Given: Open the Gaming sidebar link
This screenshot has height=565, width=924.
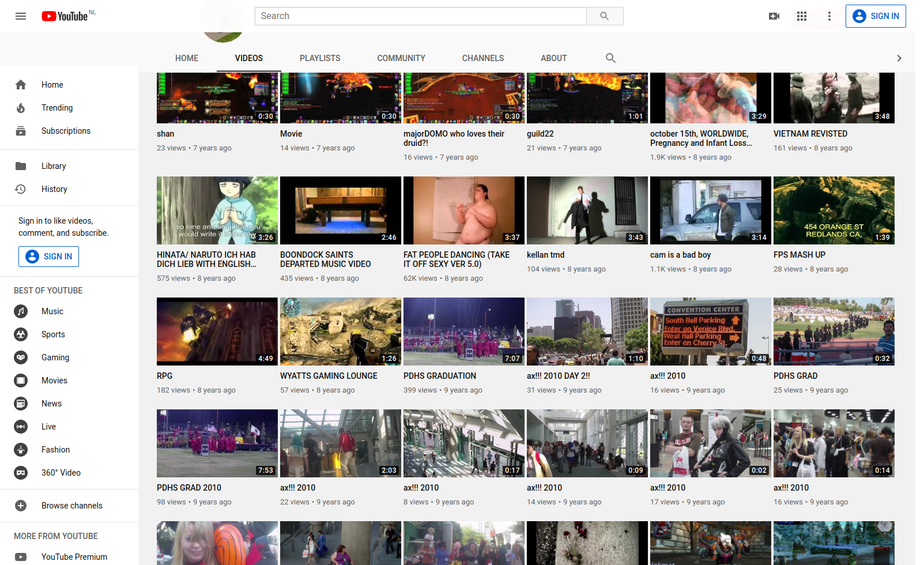Looking at the screenshot, I should (69, 357).
